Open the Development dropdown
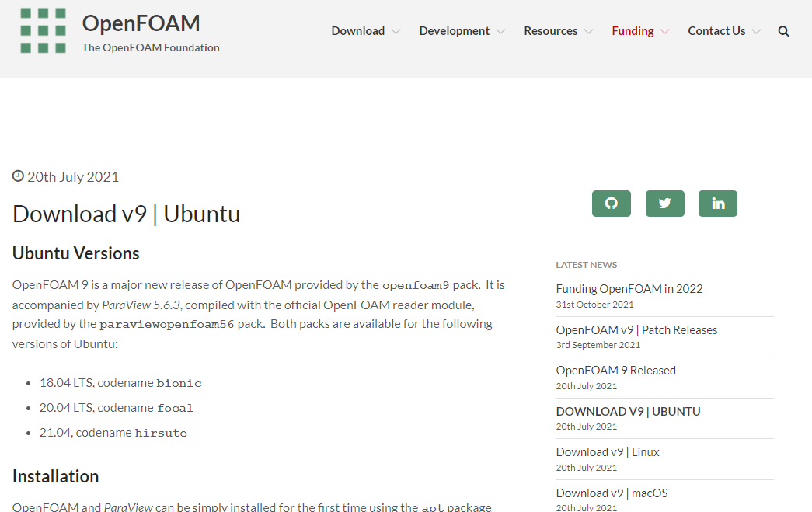Viewport: 812px width, 512px height. [455, 30]
